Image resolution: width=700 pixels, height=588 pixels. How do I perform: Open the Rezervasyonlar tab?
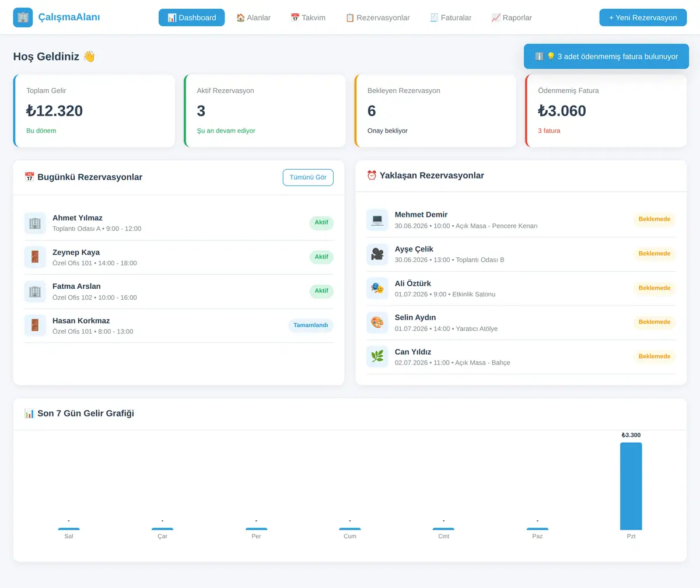click(x=377, y=17)
